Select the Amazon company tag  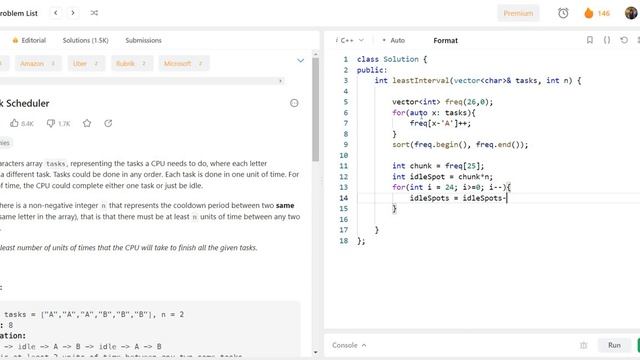pyautogui.click(x=38, y=64)
